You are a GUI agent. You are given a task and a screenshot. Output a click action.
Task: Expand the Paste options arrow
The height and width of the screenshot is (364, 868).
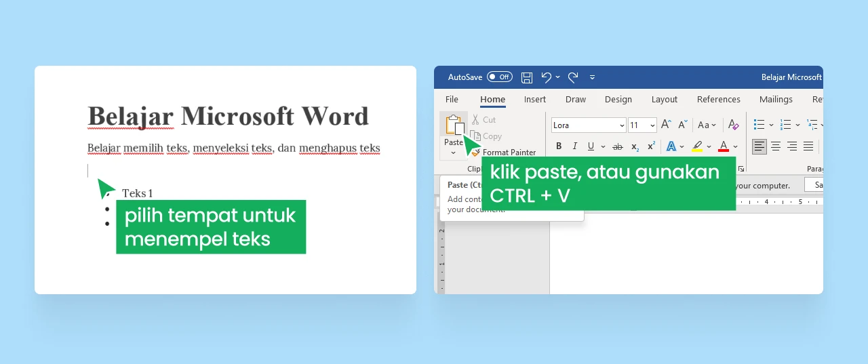(453, 153)
